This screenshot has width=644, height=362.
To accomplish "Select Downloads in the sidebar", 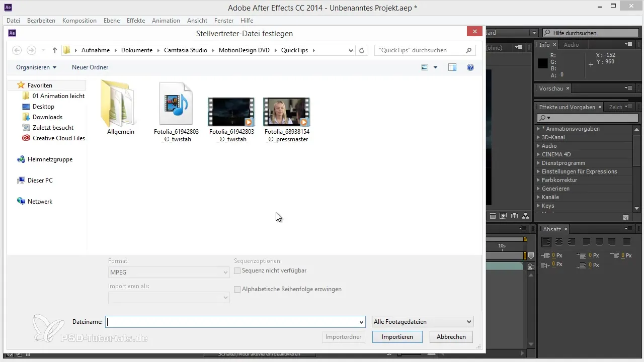I will coord(47,117).
